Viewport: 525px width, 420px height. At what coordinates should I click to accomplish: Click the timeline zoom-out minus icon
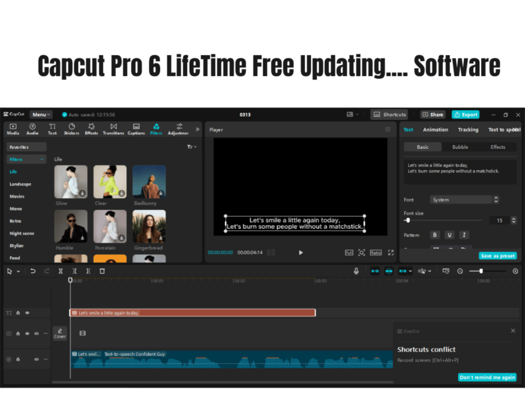(x=460, y=271)
